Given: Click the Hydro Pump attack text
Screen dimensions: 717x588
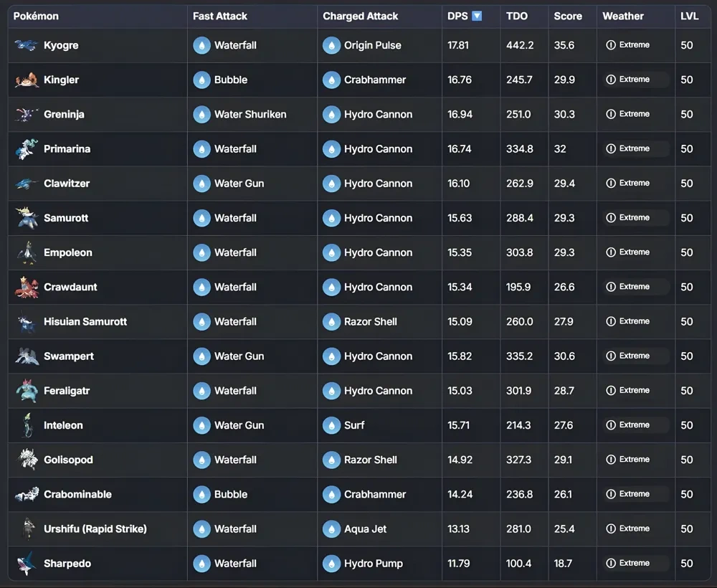Looking at the screenshot, I should point(373,564).
